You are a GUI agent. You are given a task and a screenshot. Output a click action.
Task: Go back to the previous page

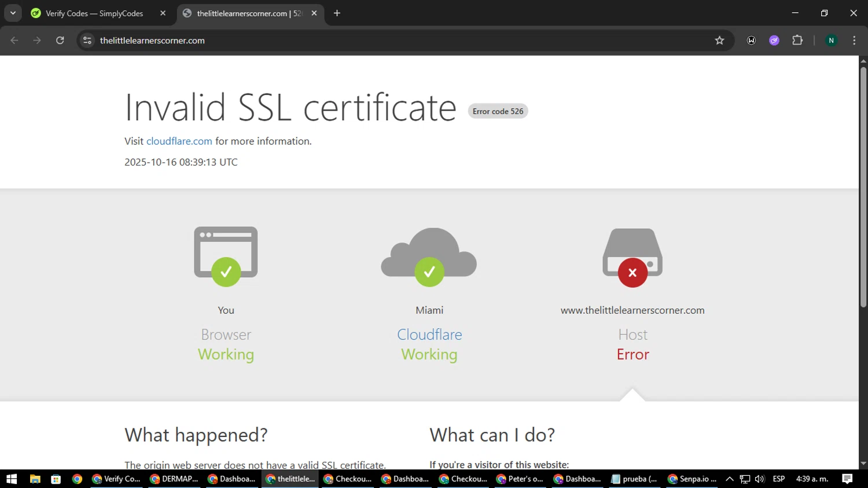coord(14,41)
